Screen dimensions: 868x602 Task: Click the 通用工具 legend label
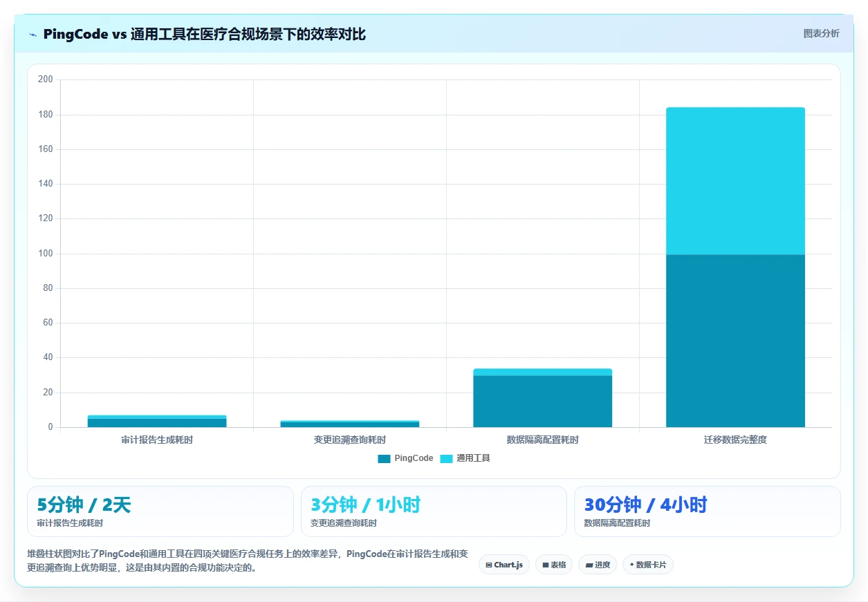tap(473, 458)
